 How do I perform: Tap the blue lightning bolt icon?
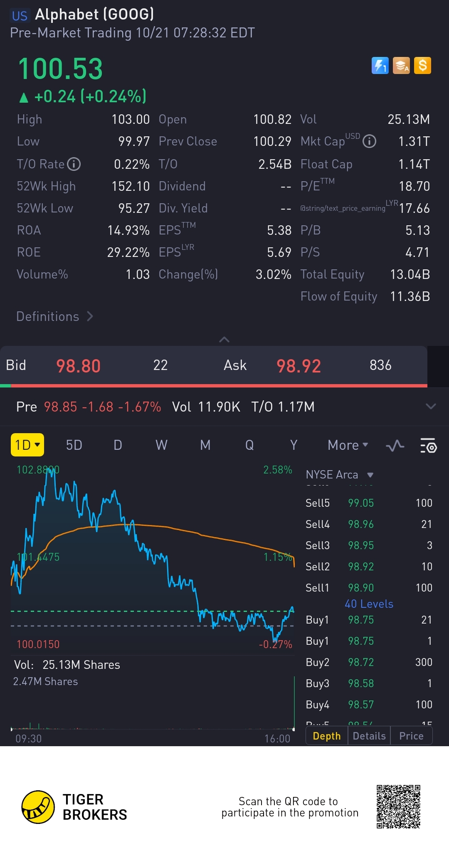pos(380,66)
